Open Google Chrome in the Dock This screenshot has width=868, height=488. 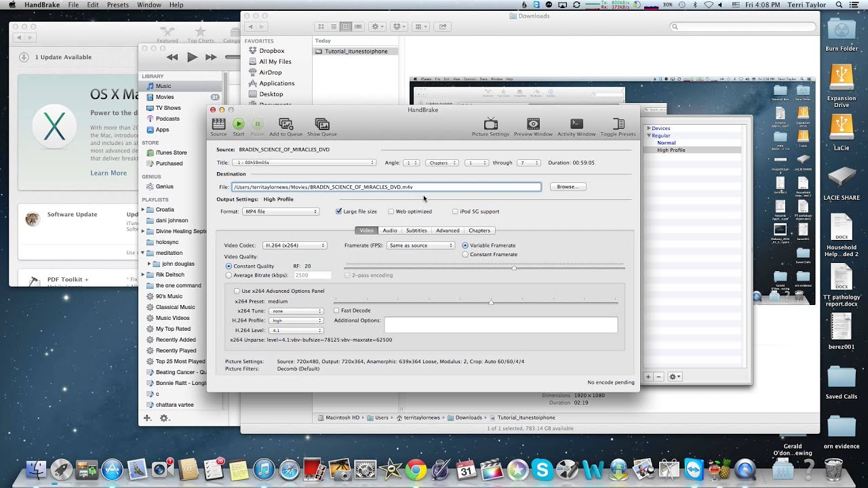(x=416, y=470)
